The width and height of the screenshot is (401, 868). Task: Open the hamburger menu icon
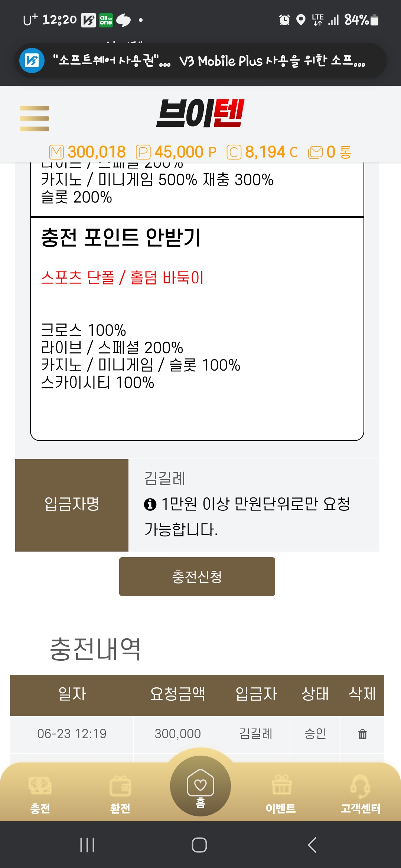(x=34, y=118)
